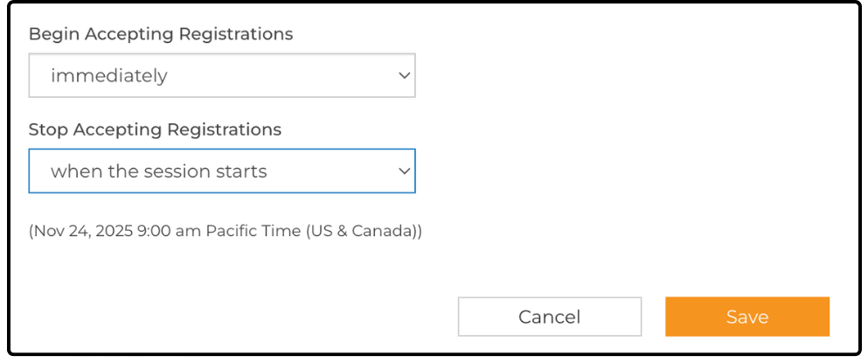Click the word "Stop" in the second label

48,129
